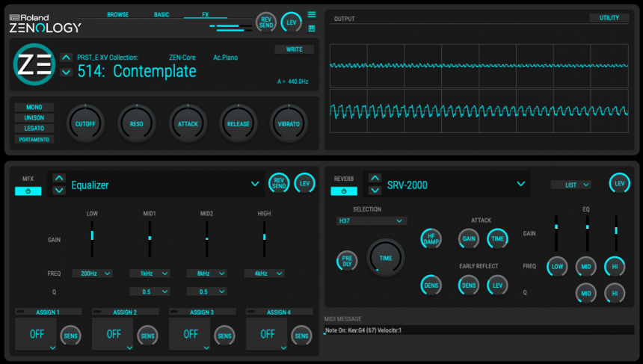Step reverb type down arrow
Image resolution: width=643 pixels, height=364 pixels.
pos(375,190)
